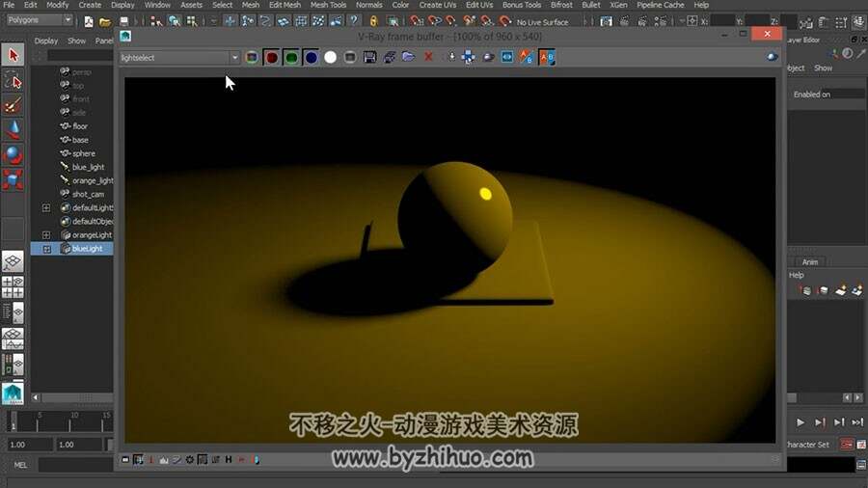Click the H history button in frame buffer
This screenshot has height=488, width=868.
(229, 460)
